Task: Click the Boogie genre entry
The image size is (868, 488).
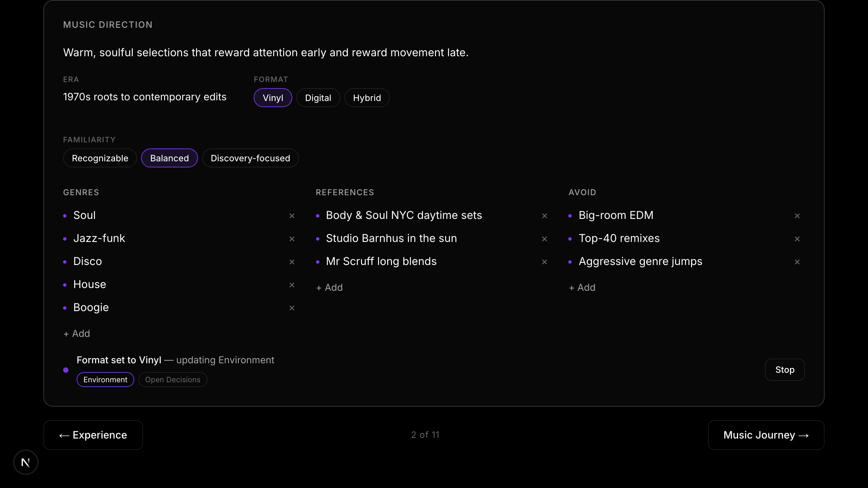Action: pos(91,307)
